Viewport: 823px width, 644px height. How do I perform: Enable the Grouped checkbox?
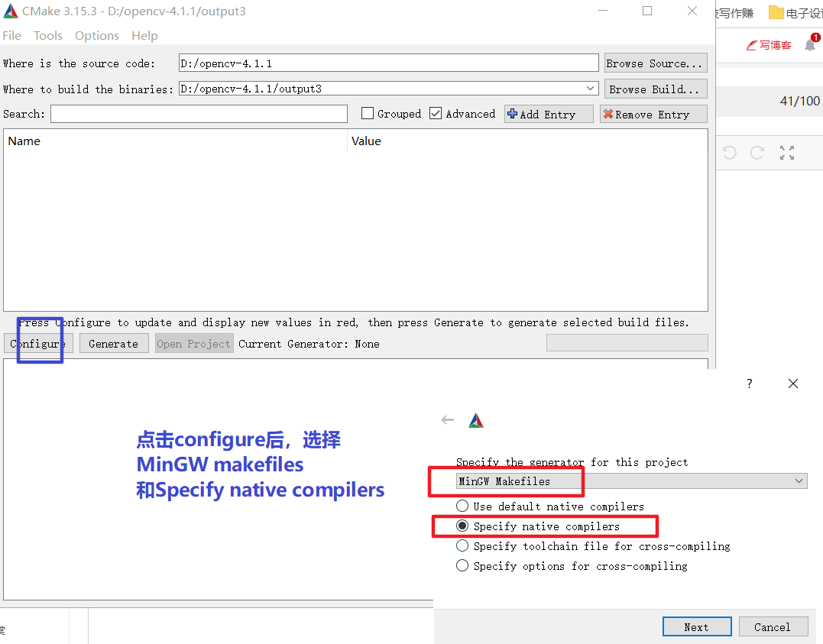[367, 113]
